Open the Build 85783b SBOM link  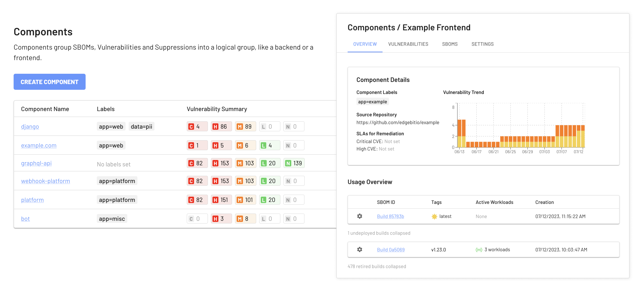coord(390,216)
